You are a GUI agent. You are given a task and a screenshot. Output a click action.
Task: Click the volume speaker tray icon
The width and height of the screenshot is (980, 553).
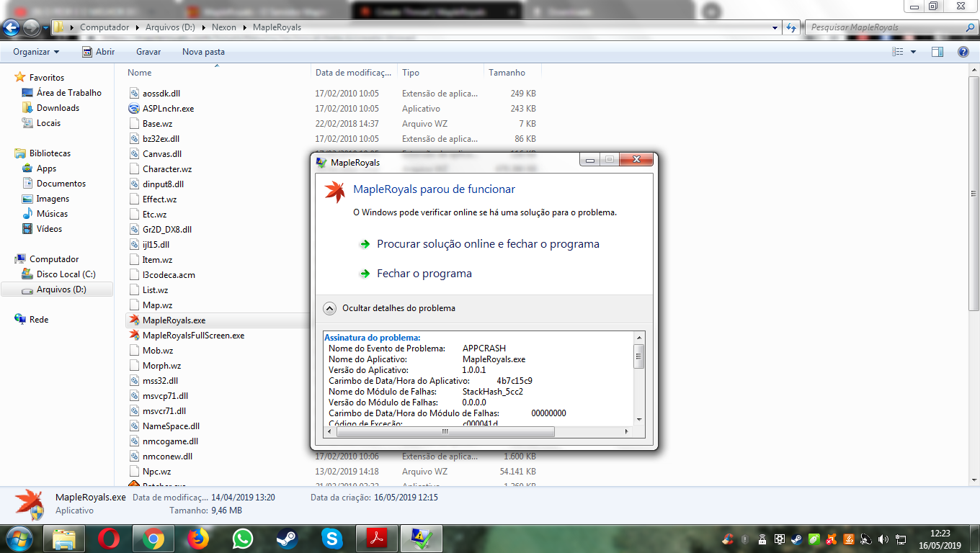883,539
